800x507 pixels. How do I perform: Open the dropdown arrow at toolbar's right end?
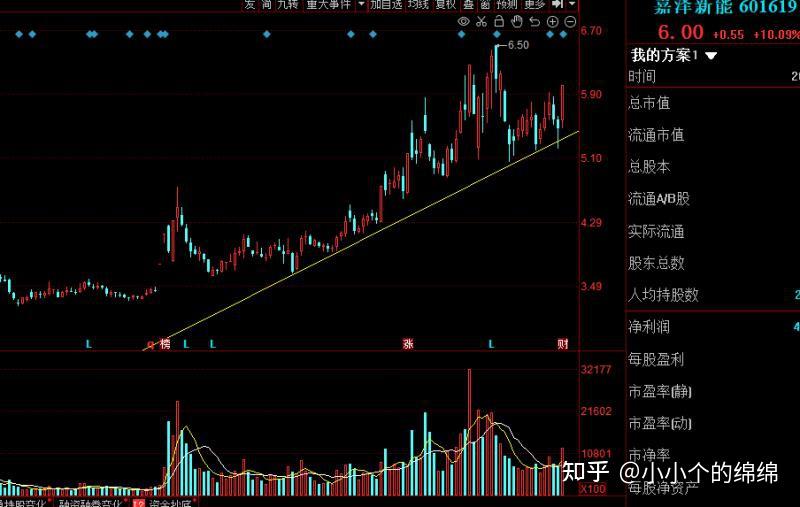click(x=572, y=5)
